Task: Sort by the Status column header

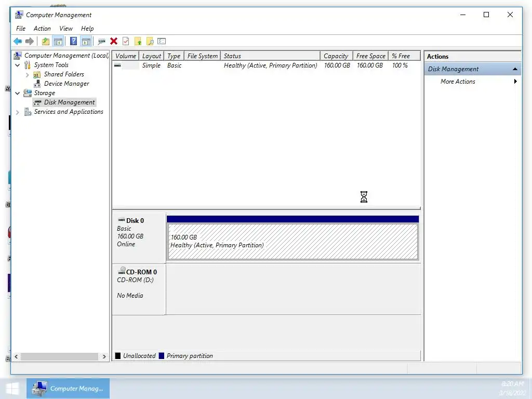Action: 270,56
